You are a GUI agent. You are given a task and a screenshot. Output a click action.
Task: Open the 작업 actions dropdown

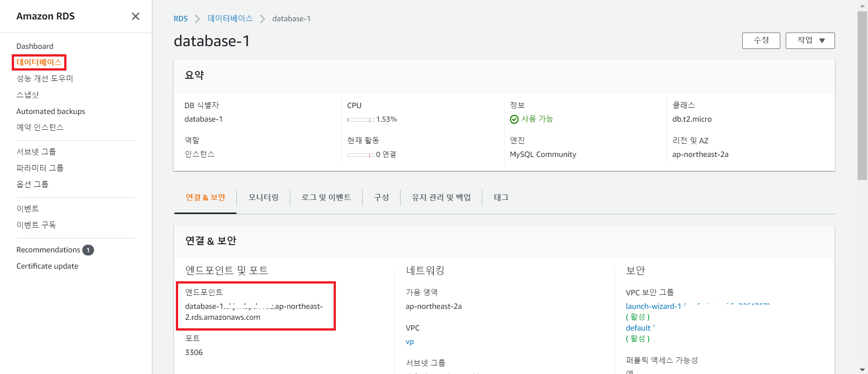810,40
